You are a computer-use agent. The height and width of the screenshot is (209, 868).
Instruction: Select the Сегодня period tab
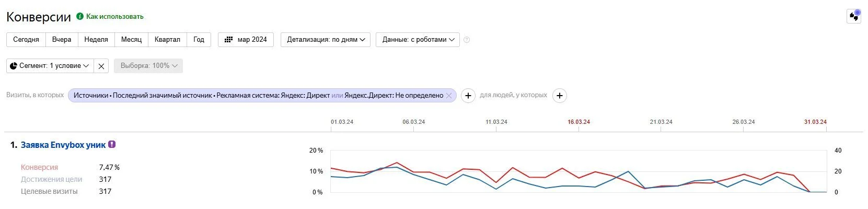tap(26, 40)
